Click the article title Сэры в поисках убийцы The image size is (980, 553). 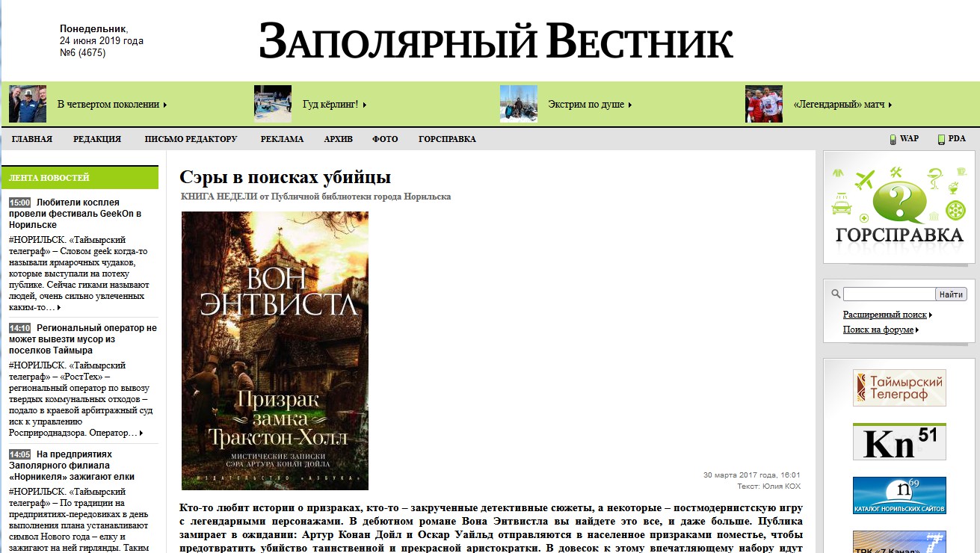pyautogui.click(x=286, y=177)
